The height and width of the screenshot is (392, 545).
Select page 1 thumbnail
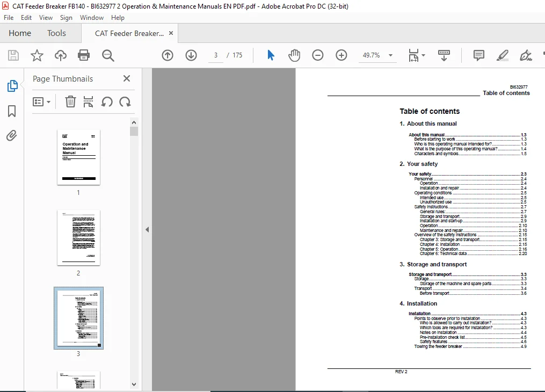tap(78, 157)
